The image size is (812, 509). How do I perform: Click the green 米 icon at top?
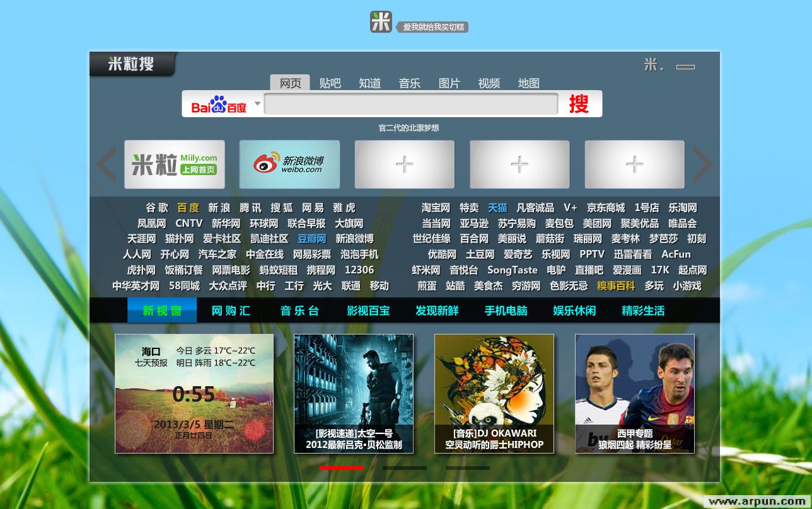tap(381, 22)
